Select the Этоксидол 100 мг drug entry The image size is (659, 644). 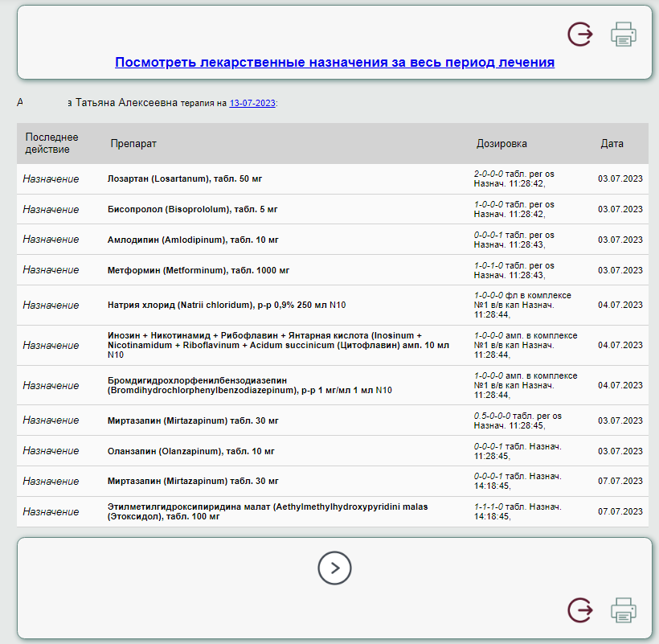[268, 511]
